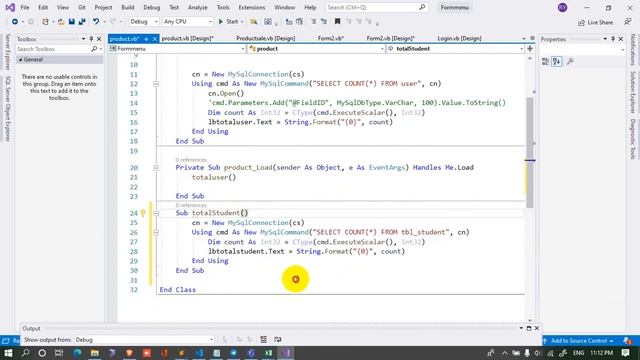Close the Properties panel
The width and height of the screenshot is (640, 360).
click(x=621, y=39)
